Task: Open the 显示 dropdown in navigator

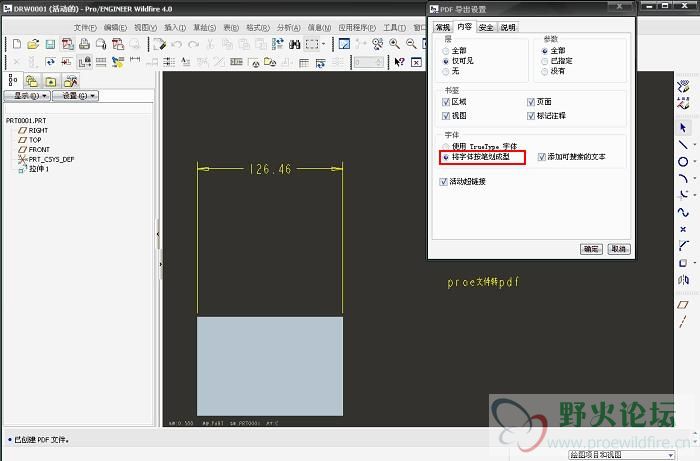Action: tap(27, 96)
